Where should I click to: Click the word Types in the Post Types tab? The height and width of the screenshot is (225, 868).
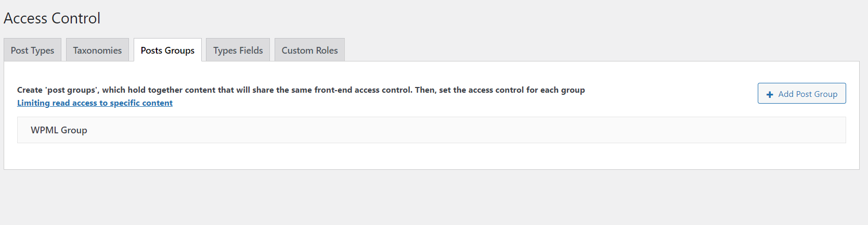43,51
